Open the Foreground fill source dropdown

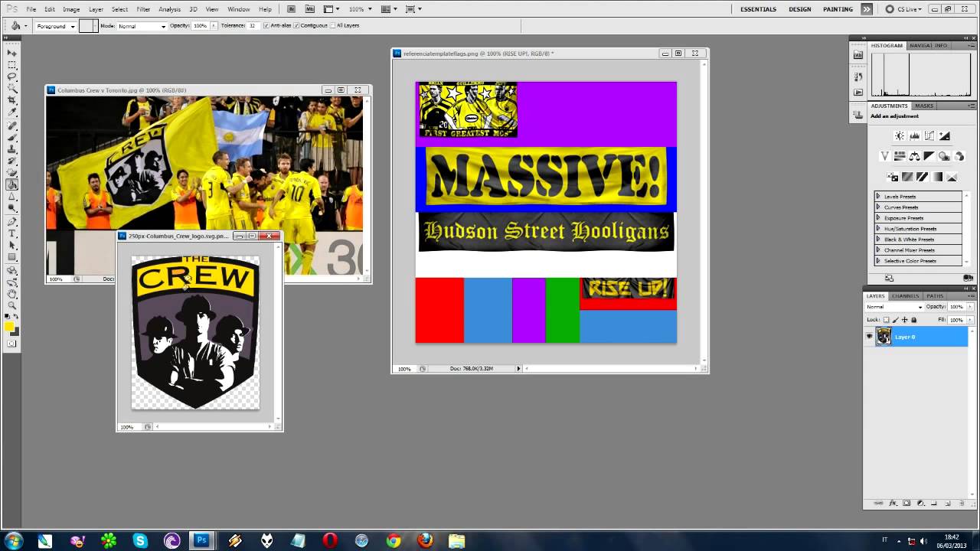coord(55,26)
